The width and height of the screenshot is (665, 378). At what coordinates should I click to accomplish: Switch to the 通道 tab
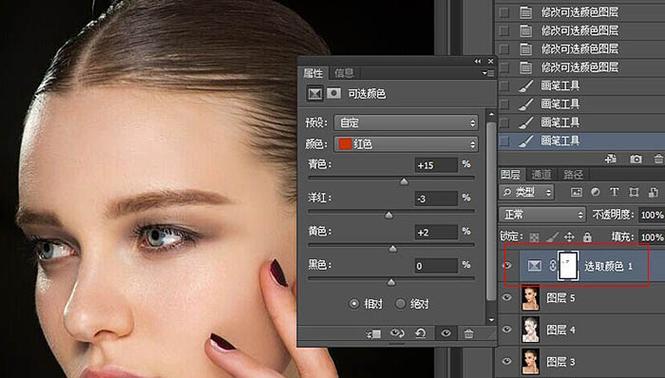[x=542, y=174]
